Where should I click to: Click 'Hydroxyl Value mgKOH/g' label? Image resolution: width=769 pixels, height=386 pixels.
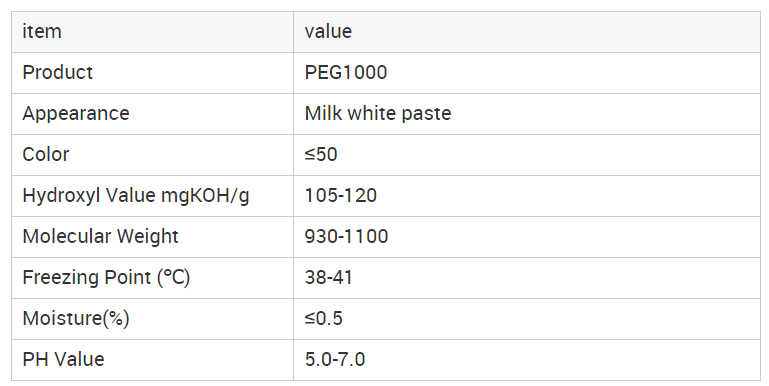[136, 196]
